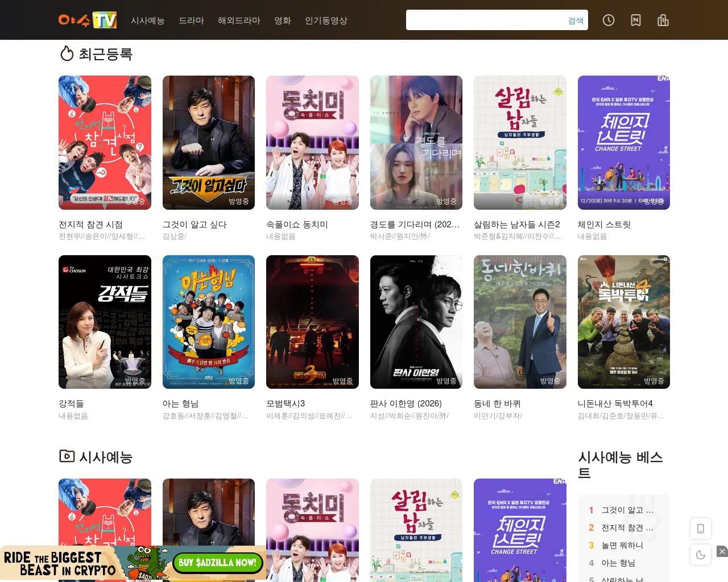The width and height of the screenshot is (728, 582).
Task: Click the 동네 한 바퀴 title link
Action: (497, 404)
